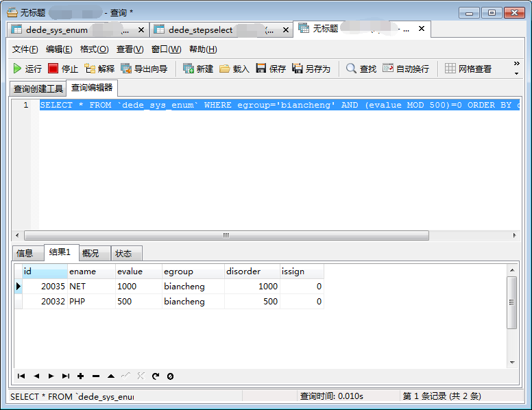Toggle 网格查看 (grid view) mode

(450, 69)
